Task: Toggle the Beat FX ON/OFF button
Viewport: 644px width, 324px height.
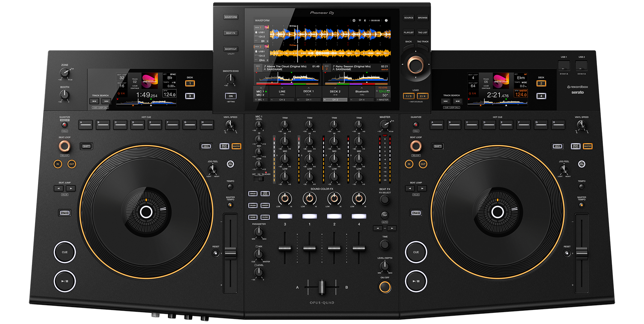Action: tap(385, 287)
